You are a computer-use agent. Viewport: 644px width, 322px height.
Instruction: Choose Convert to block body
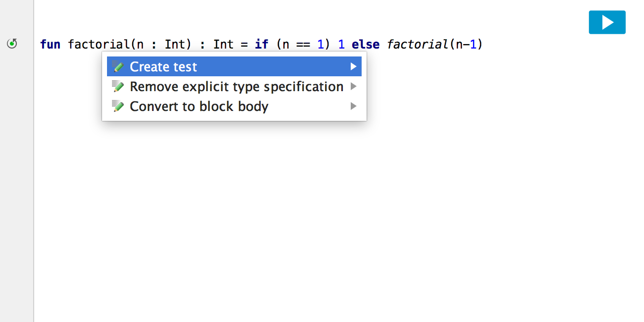199,107
